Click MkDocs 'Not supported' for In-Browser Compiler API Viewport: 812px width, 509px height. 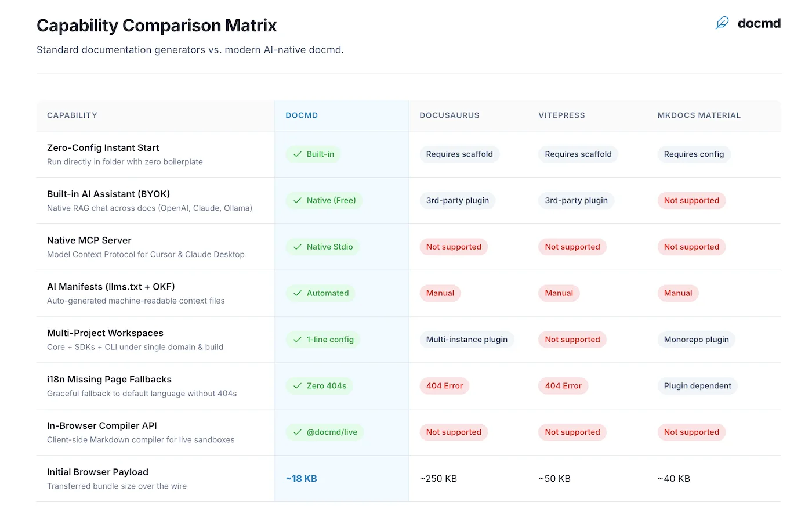click(x=691, y=432)
